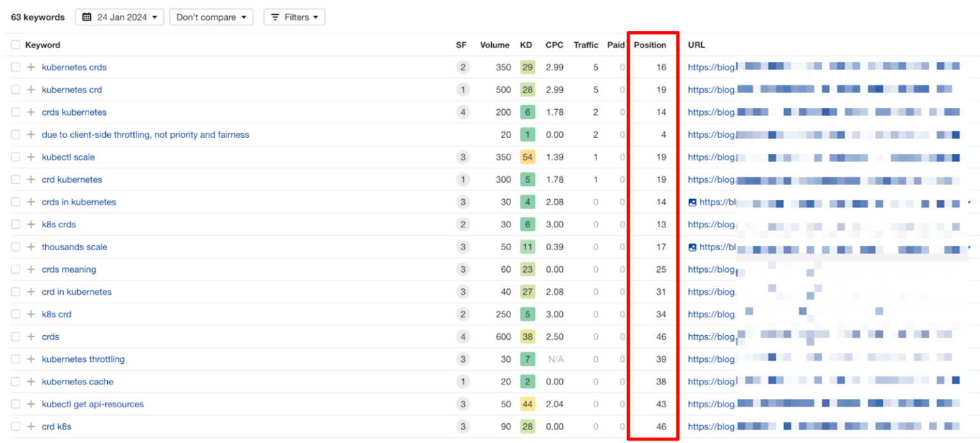Click the 63 keywords count label
This screenshot has height=443, width=980.
click(x=38, y=17)
